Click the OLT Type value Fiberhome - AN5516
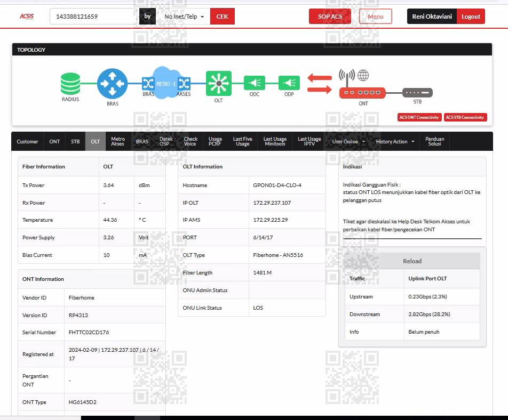 278,255
